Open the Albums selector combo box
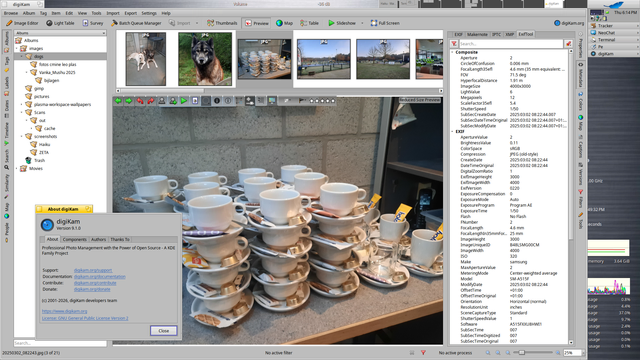 (x=60, y=33)
